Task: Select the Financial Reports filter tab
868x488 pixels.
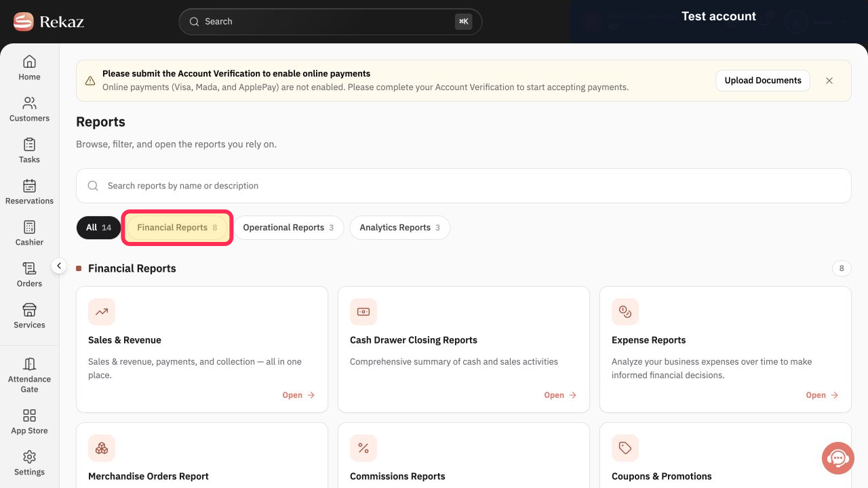Action: click(177, 228)
